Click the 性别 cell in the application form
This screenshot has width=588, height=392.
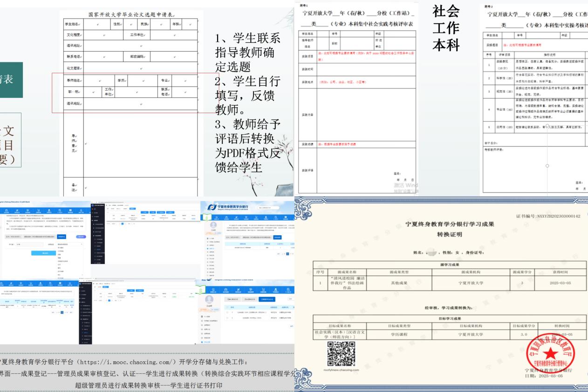[116, 23]
